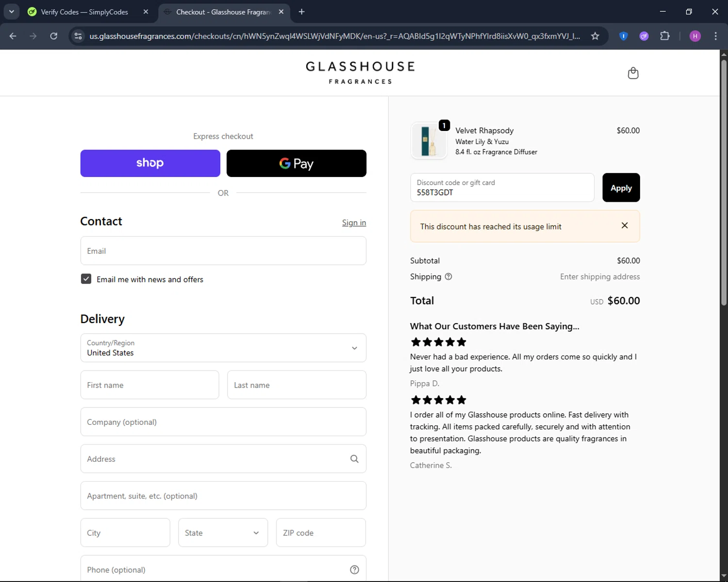This screenshot has height=582, width=728.
Task: View site information icon in address bar
Action: pyautogui.click(x=78, y=36)
